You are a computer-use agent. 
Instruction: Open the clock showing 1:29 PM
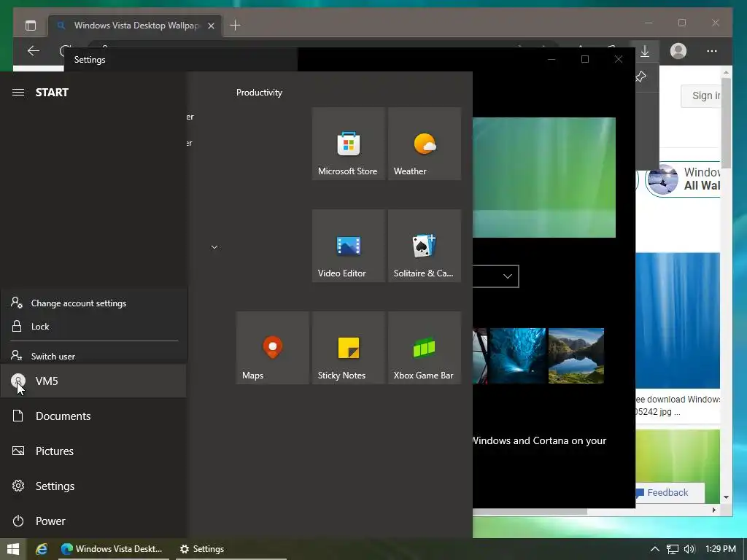pyautogui.click(x=720, y=549)
